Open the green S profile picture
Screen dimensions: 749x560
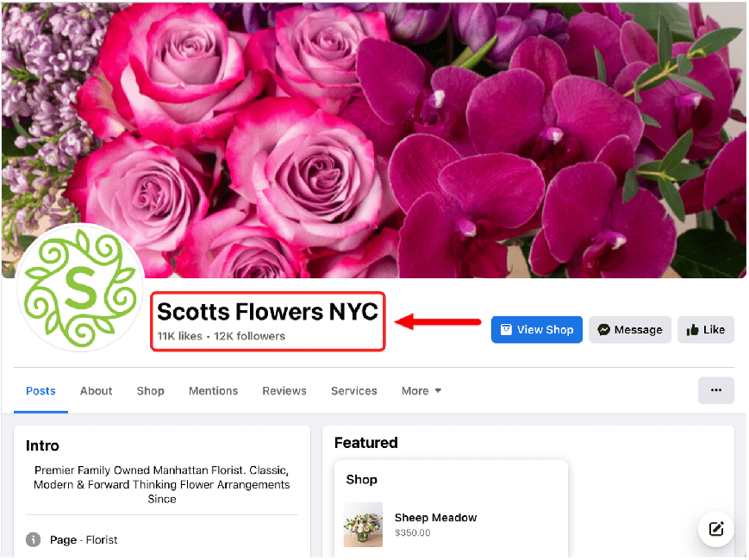pos(80,288)
